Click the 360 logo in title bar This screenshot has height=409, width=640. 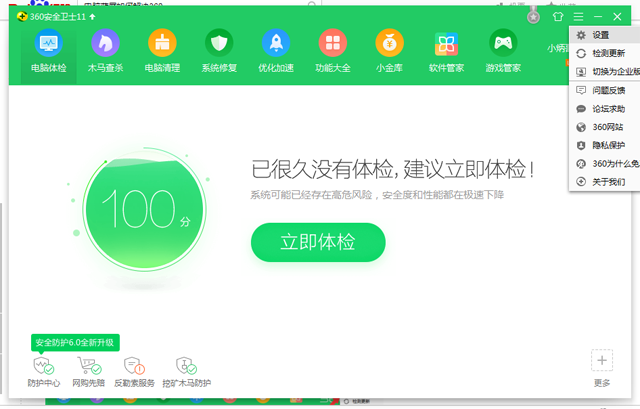[22, 16]
